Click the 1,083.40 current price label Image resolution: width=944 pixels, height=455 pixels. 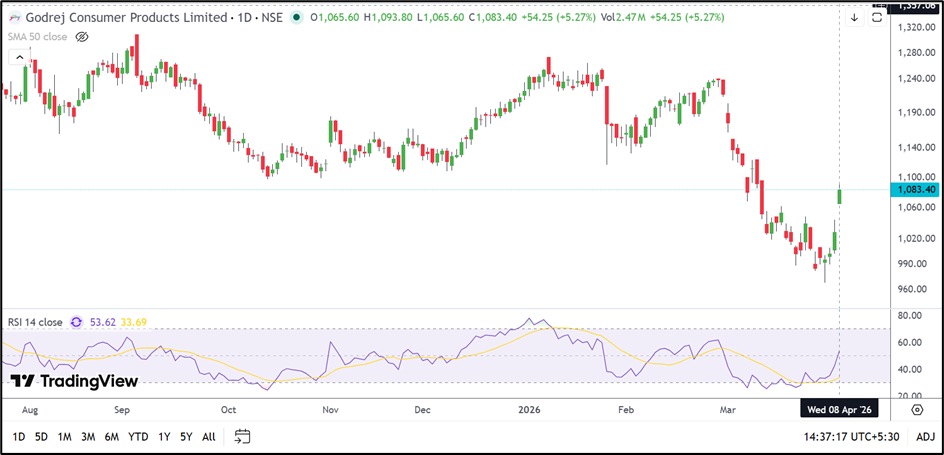pyautogui.click(x=917, y=189)
